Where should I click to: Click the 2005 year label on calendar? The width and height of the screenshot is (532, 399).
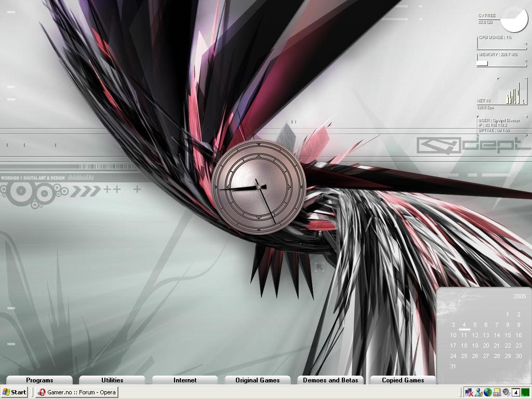[520, 296]
